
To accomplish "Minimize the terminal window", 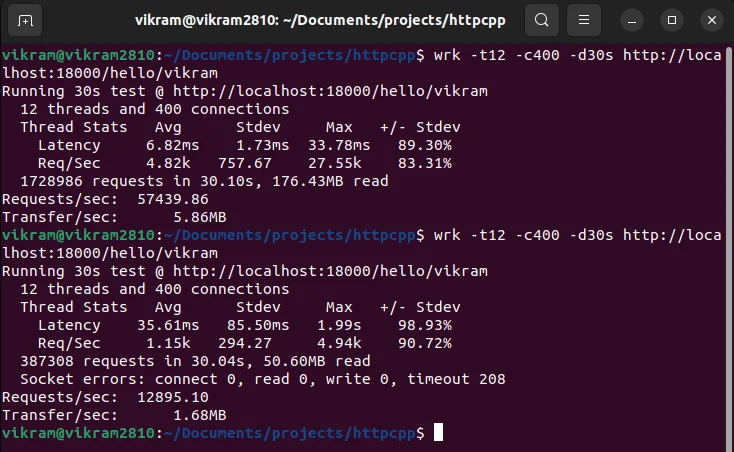I will coord(632,21).
